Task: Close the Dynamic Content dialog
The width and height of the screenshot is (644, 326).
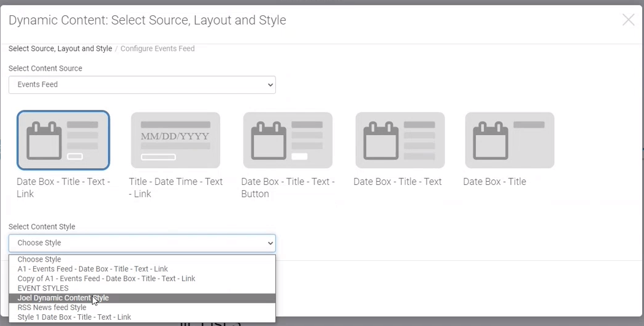Action: [x=628, y=20]
